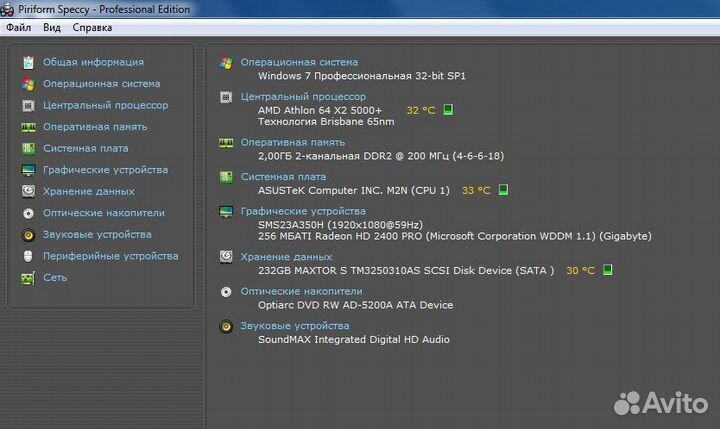Click the ASUSTeK Computer INC. M2N text
720x429 pixels.
354,190
